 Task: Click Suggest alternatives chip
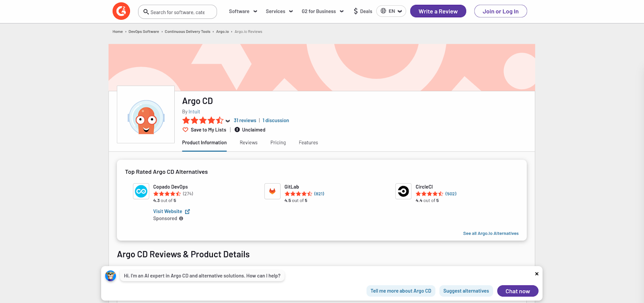point(466,291)
